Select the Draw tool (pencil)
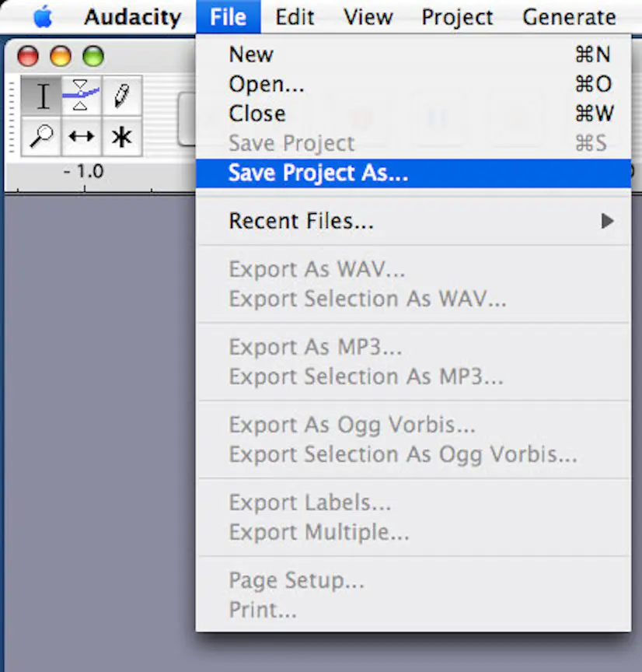 [x=120, y=95]
